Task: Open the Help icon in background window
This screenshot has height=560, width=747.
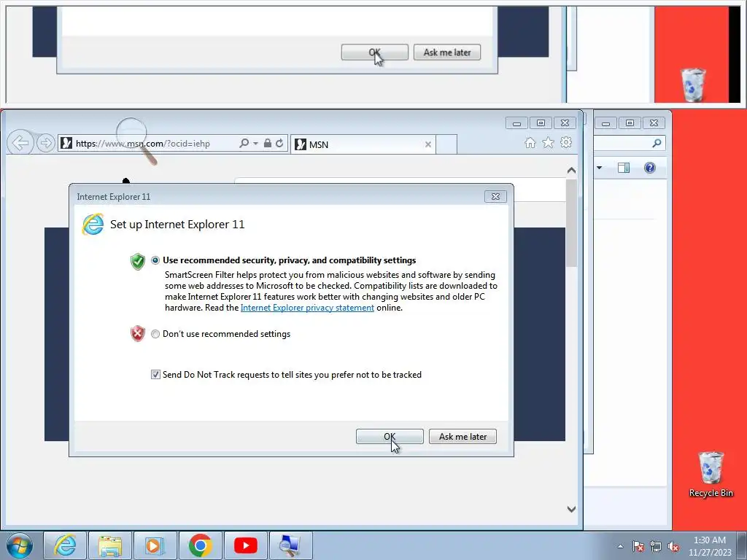Action: click(650, 168)
